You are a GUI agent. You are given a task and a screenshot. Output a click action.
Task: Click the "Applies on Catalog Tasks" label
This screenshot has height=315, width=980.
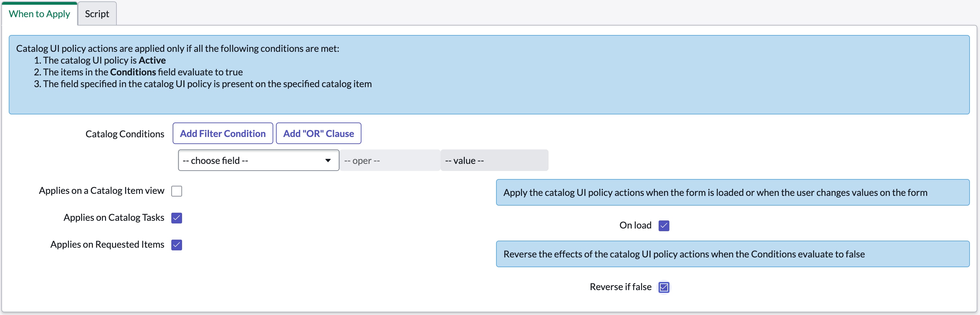click(114, 218)
